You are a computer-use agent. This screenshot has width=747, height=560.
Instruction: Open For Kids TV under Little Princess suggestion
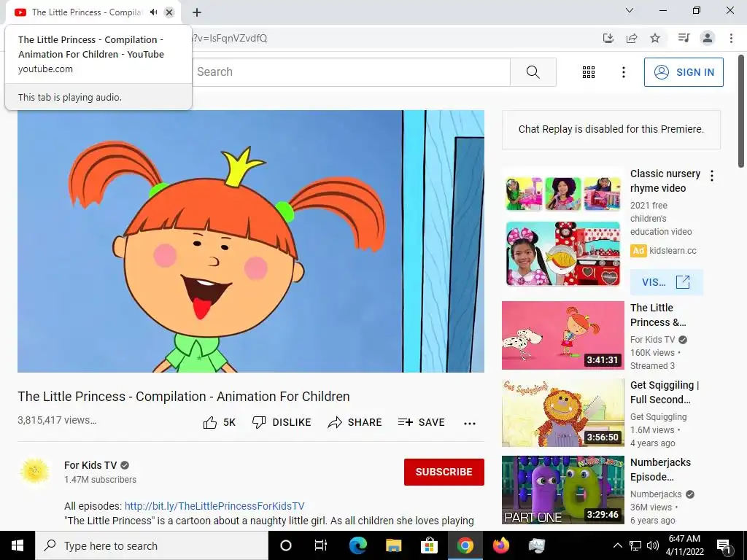click(x=652, y=340)
